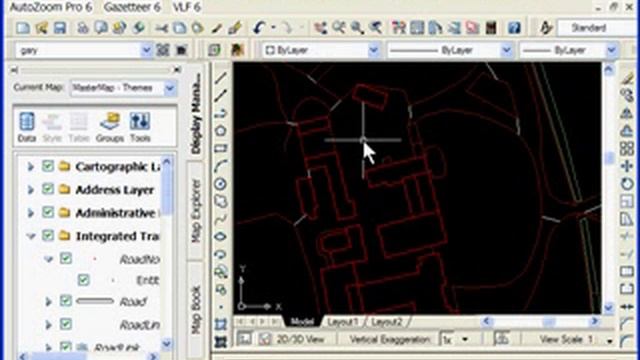Toggle the Address Layer checkbox

click(x=48, y=189)
